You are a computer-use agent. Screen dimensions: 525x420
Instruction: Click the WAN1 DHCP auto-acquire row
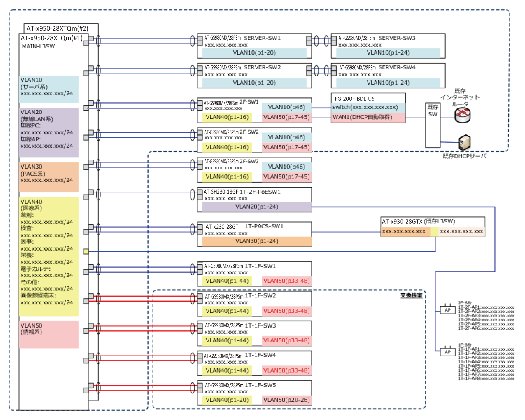369,117
